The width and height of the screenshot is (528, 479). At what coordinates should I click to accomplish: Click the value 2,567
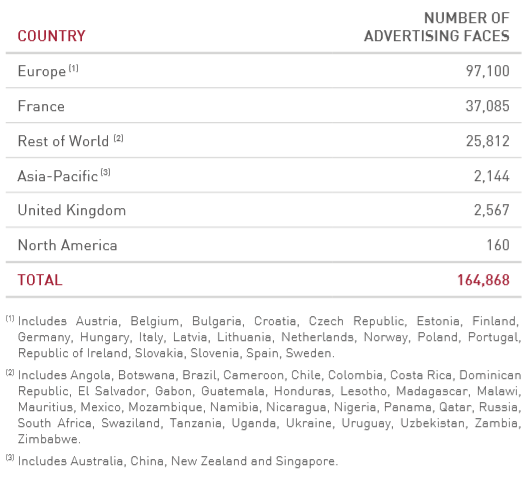click(492, 210)
